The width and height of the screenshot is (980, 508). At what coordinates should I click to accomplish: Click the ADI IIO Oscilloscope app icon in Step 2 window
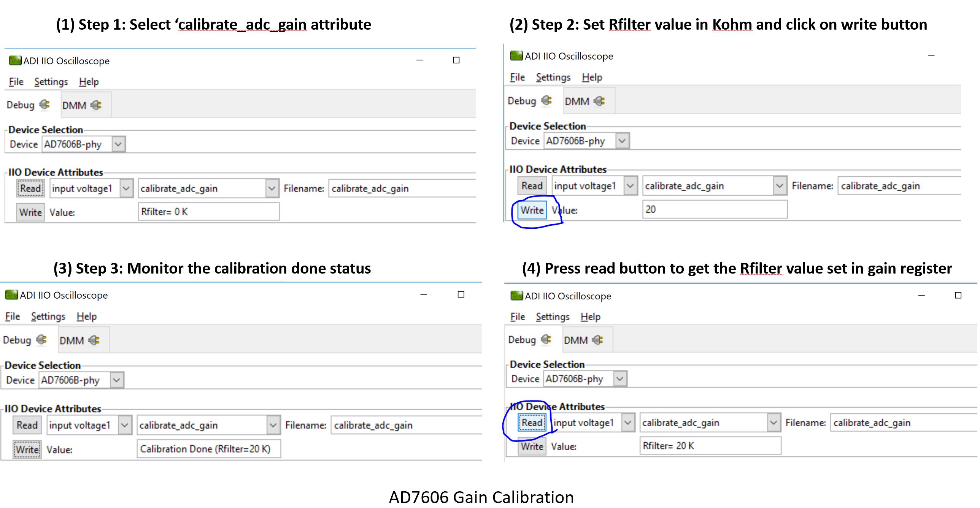(x=517, y=56)
